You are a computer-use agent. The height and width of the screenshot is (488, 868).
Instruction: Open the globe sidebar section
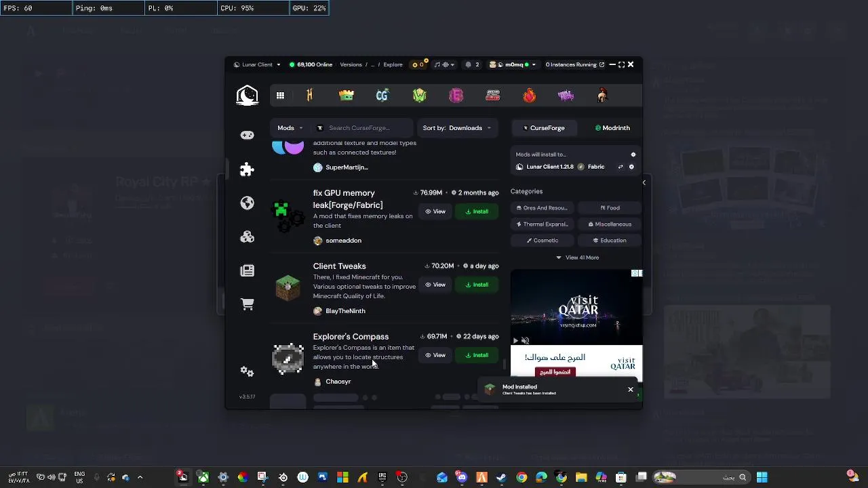coord(247,203)
